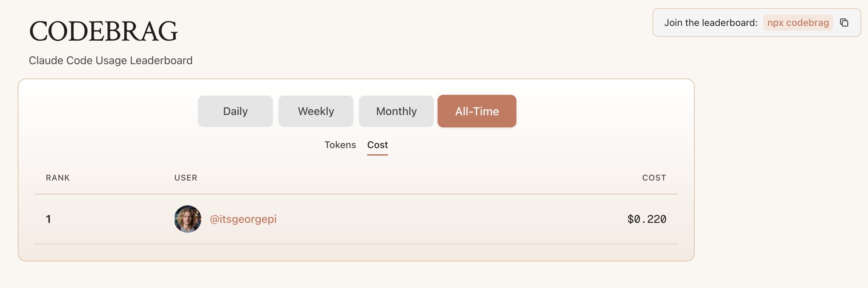The image size is (868, 288).
Task: Switch to the Tokens metric
Action: (x=340, y=145)
